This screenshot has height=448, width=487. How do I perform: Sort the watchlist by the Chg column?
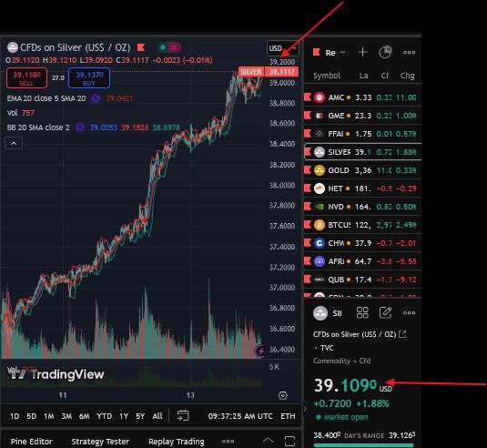pyautogui.click(x=407, y=76)
